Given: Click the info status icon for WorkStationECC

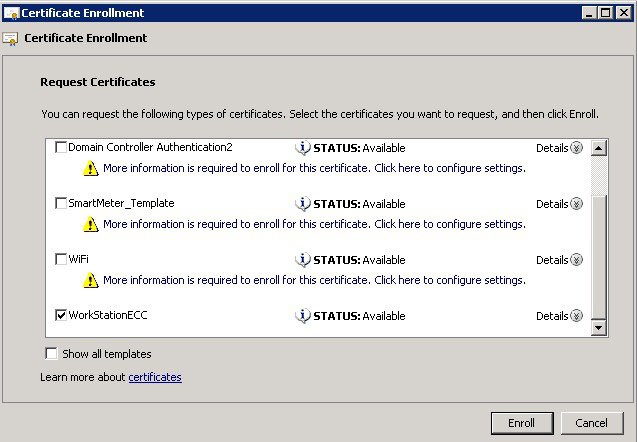Looking at the screenshot, I should coord(303,316).
